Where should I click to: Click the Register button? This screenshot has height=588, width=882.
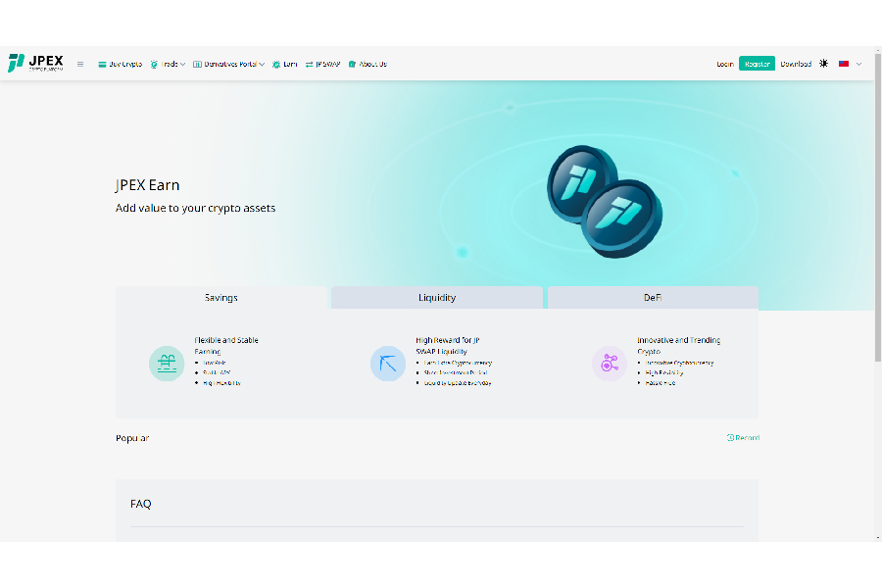[x=758, y=64]
